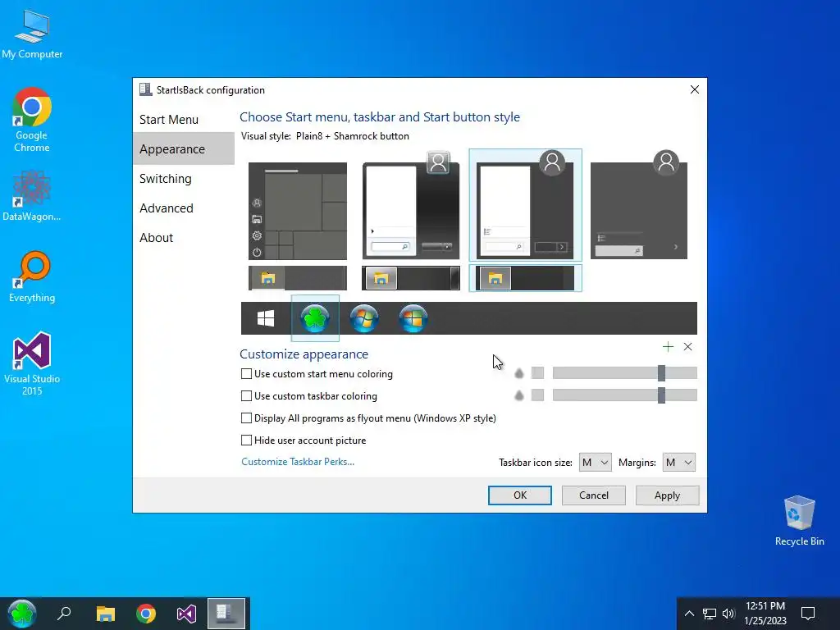This screenshot has height=630, width=840.
Task: Open Taskbar icon size dropdown
Action: [x=596, y=463]
